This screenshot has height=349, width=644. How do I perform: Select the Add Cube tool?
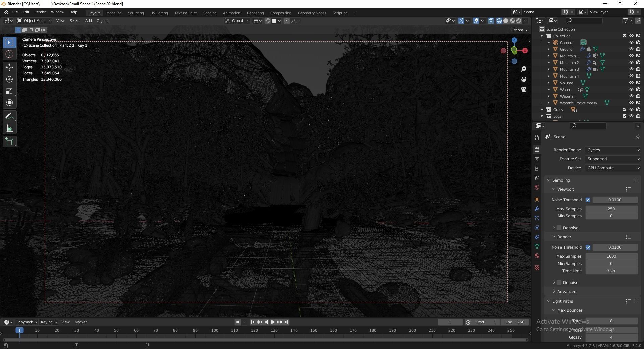[9, 142]
